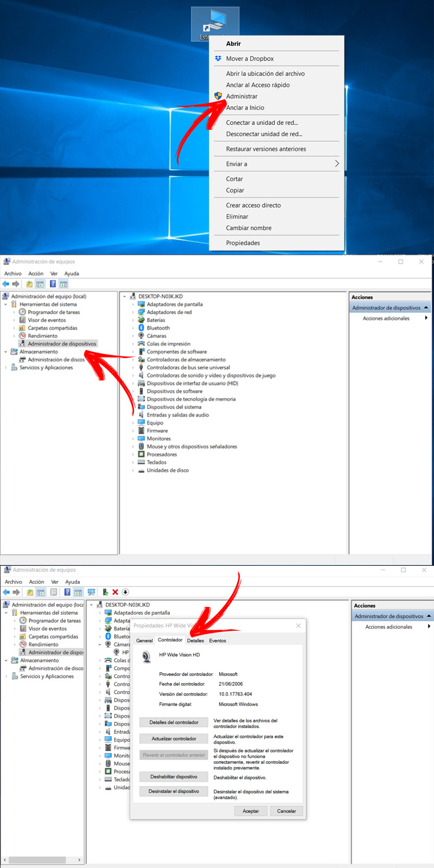
Task: Click the network icon of Adaptadores de red
Action: click(141, 312)
